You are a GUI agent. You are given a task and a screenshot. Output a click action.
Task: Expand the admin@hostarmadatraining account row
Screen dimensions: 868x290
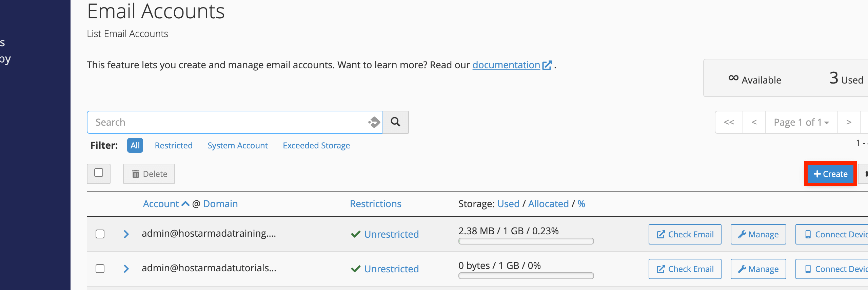pos(126,234)
